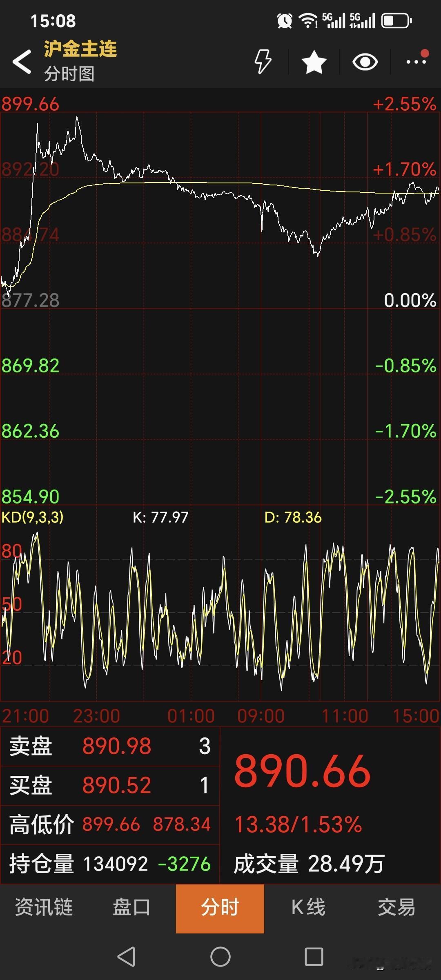Image resolution: width=441 pixels, height=980 pixels.
Task: Tap the 15:08 status bar clock
Action: point(53,21)
